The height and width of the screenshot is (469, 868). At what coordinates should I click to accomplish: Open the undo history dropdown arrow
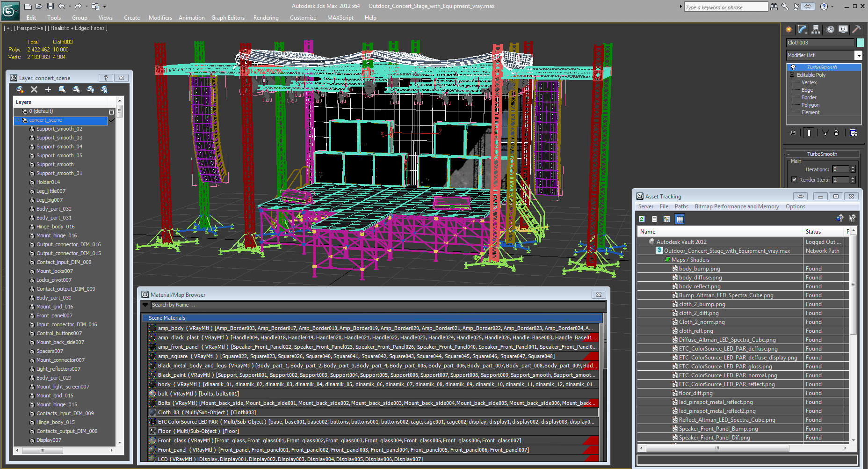click(x=69, y=7)
